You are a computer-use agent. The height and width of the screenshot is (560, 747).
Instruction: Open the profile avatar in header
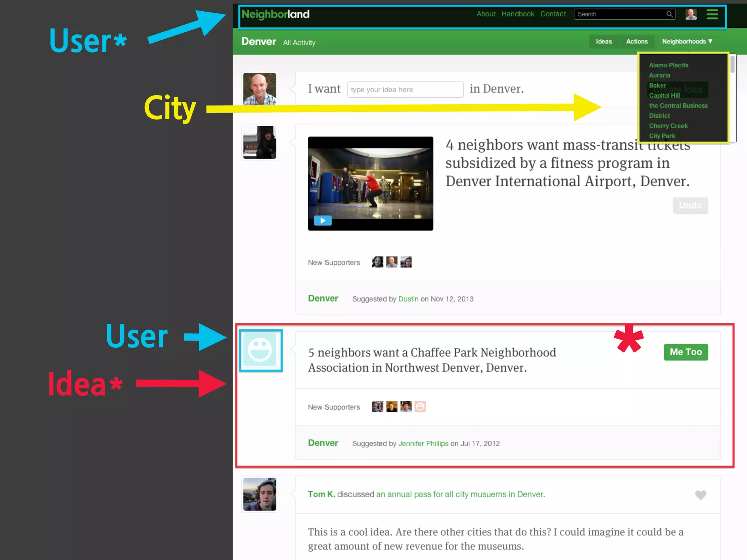click(x=691, y=14)
